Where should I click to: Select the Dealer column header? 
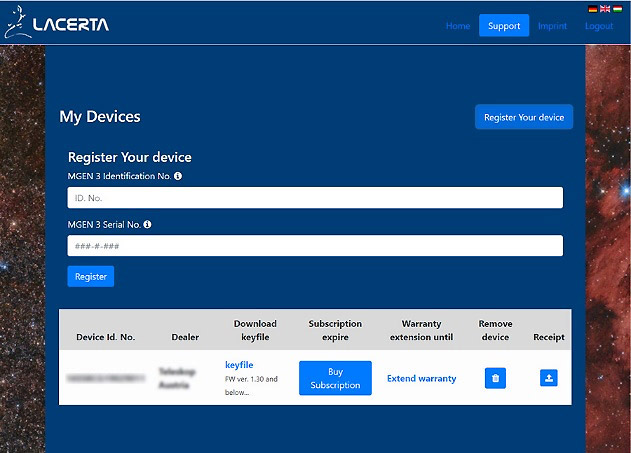pyautogui.click(x=185, y=337)
